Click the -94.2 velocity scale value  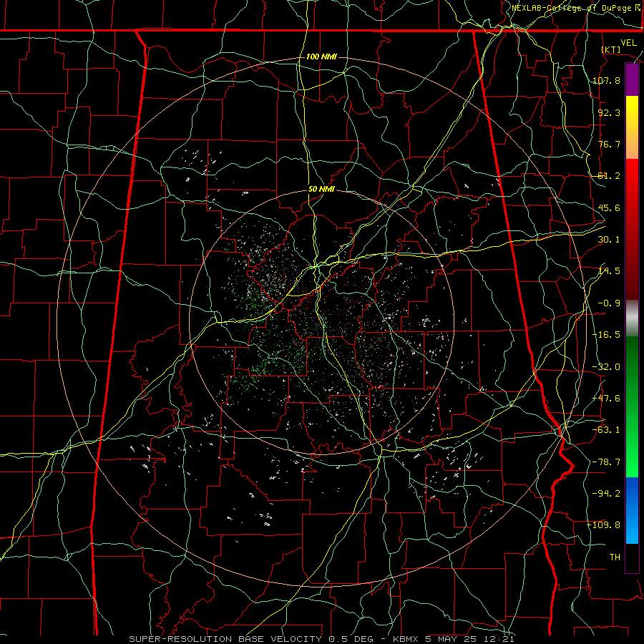606,493
